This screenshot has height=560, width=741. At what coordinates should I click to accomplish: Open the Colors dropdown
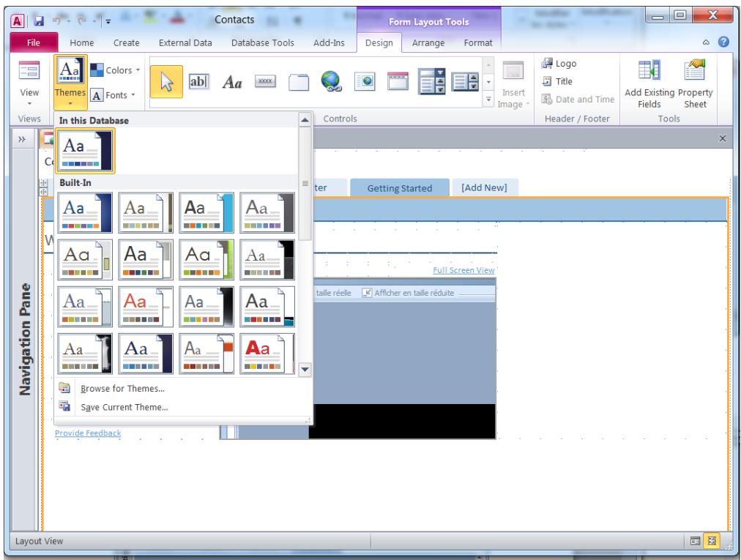pos(115,70)
